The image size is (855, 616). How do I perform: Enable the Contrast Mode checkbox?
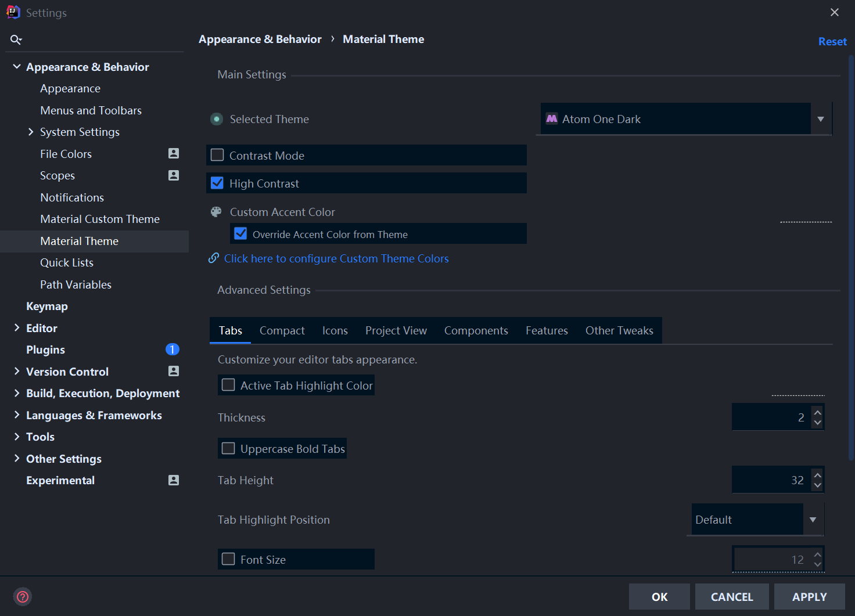coord(217,155)
